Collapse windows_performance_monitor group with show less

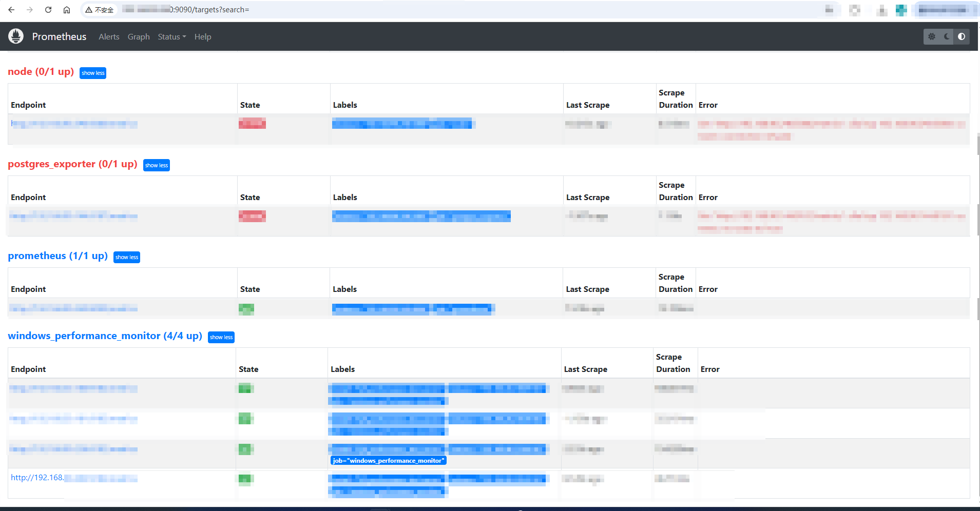(221, 337)
